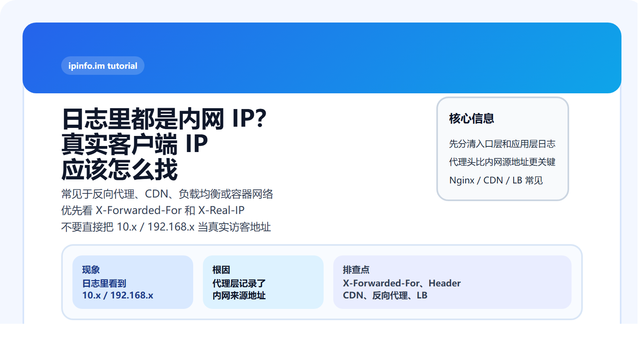Click the '排查点' card title
644x362 pixels.
click(356, 269)
